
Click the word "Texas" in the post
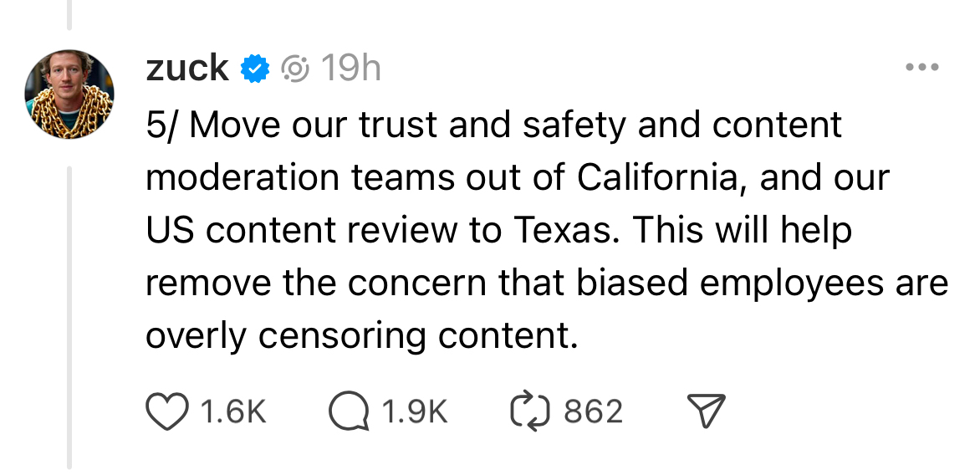[x=564, y=230]
